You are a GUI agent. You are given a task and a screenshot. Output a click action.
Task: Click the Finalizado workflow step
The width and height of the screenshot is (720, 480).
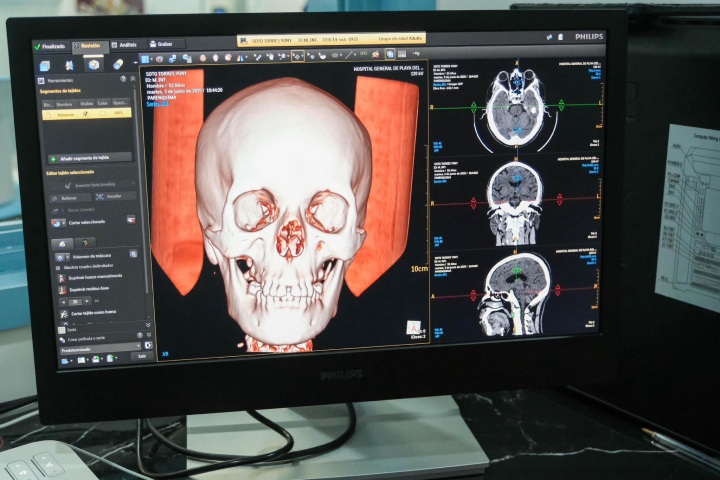[52, 46]
